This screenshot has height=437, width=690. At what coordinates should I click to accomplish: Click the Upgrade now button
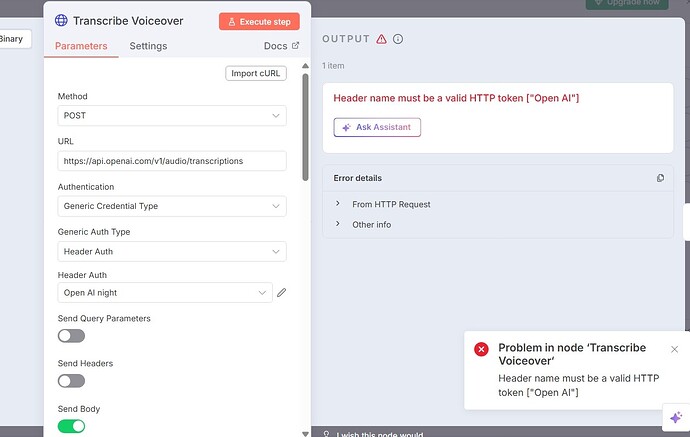pyautogui.click(x=627, y=4)
